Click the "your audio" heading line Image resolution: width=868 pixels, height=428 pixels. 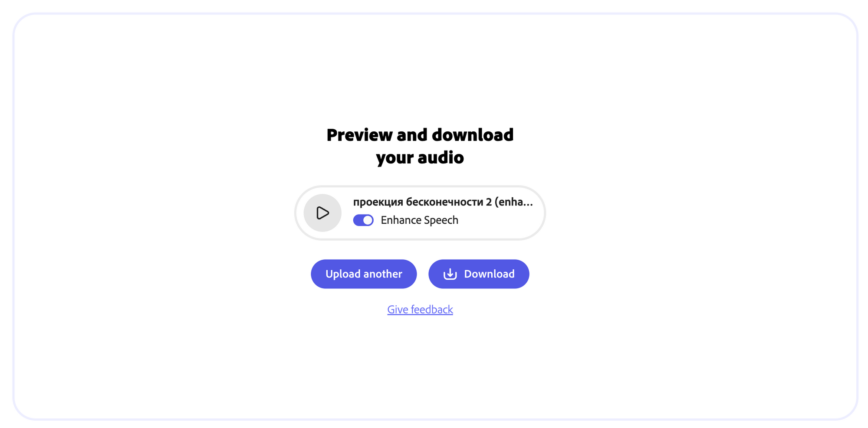(x=420, y=157)
